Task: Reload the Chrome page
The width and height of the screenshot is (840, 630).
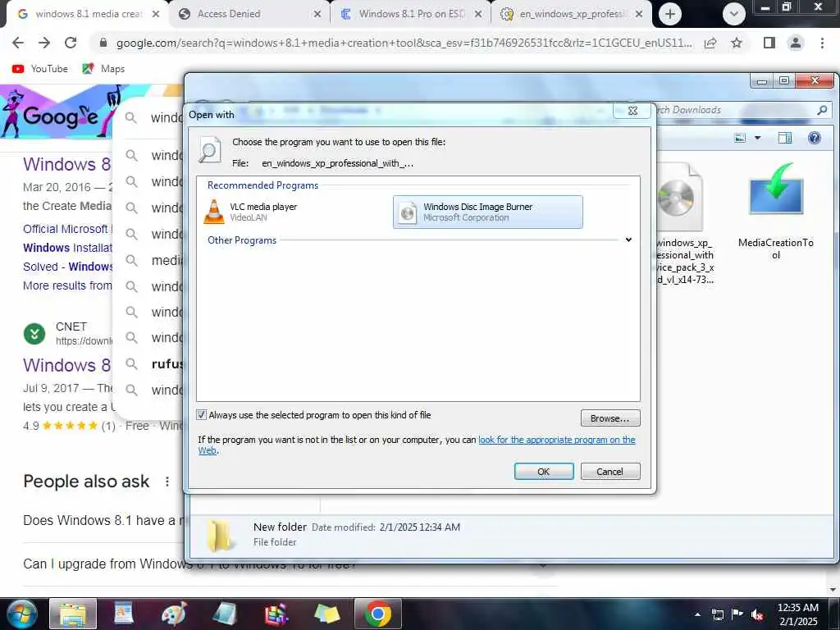Action: pos(71,43)
